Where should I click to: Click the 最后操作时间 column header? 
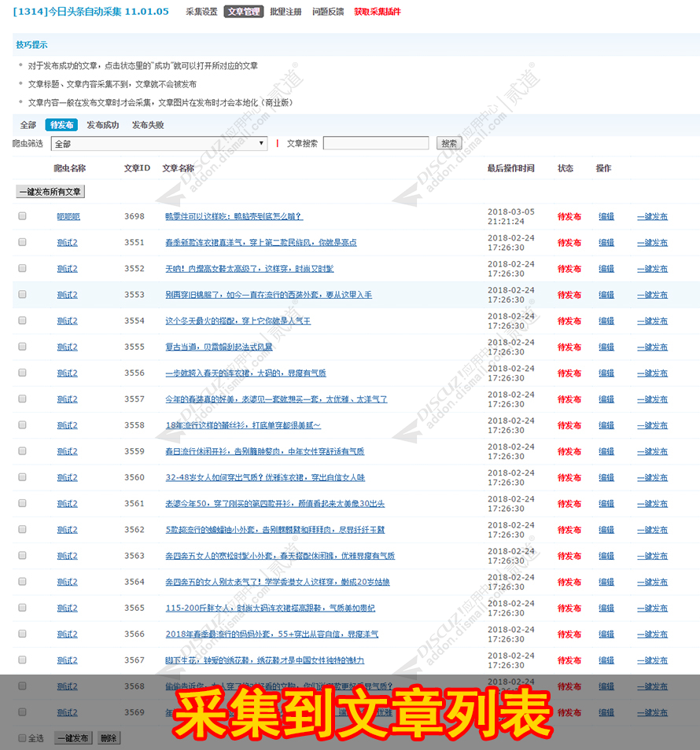pos(510,168)
